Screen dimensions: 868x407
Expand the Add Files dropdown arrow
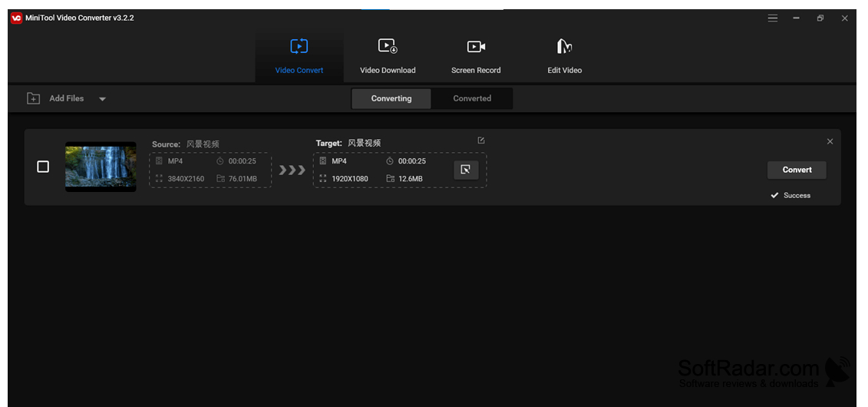[102, 99]
